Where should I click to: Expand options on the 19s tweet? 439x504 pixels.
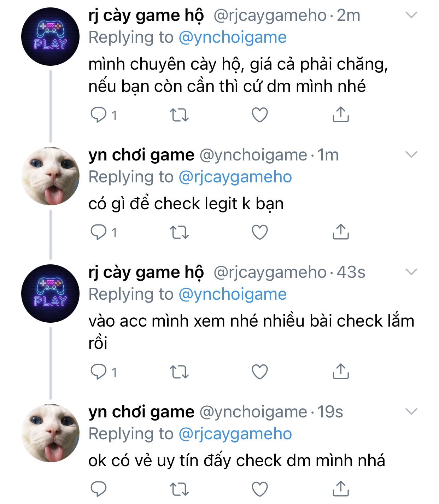pos(411,411)
